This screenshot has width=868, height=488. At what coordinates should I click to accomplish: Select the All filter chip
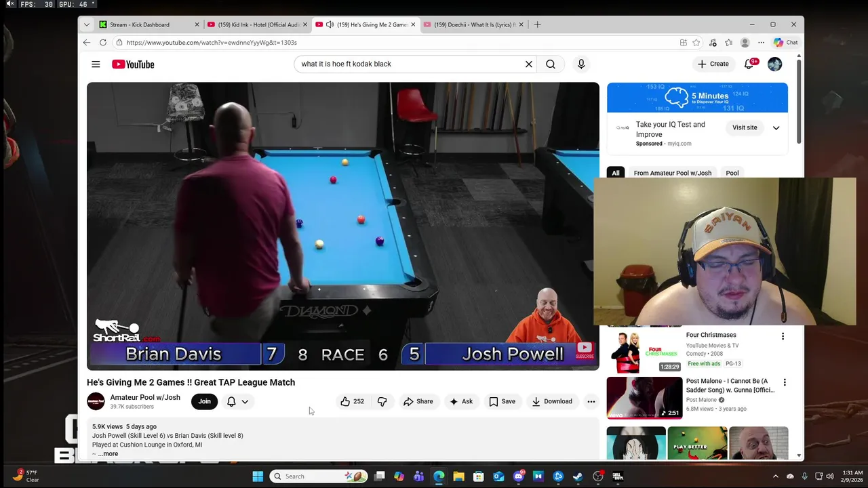[616, 173]
